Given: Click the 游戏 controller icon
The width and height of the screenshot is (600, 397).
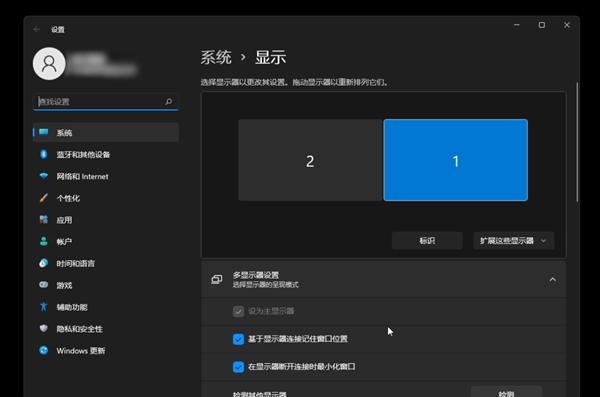Looking at the screenshot, I should 44,285.
